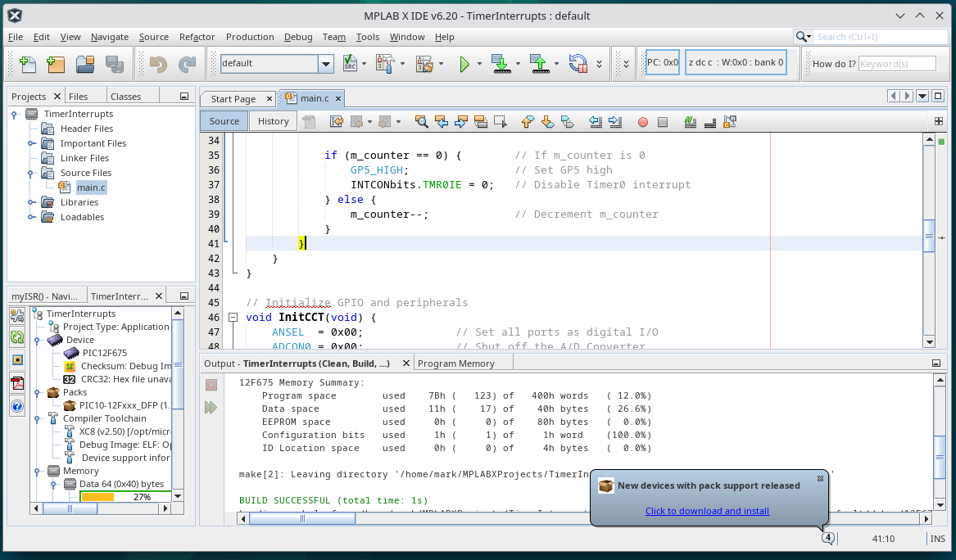This screenshot has width=956, height=560.
Task: Click the 'Click to download and install' link
Action: [x=707, y=511]
